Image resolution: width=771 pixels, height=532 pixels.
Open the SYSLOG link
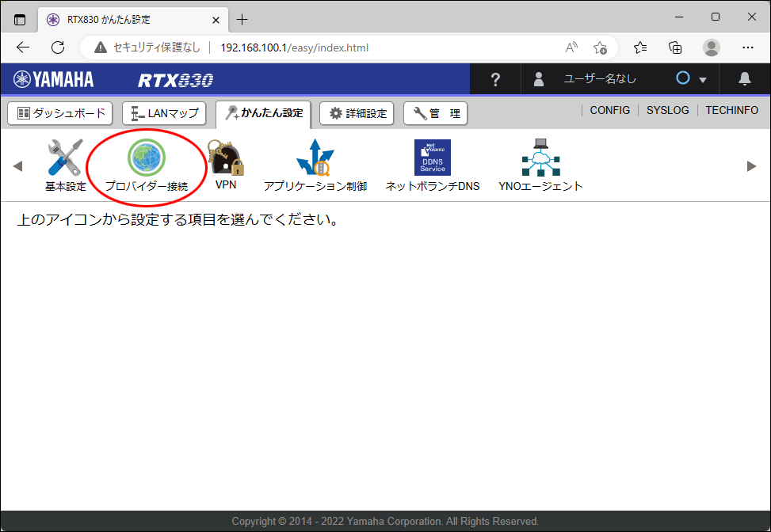pyautogui.click(x=668, y=111)
